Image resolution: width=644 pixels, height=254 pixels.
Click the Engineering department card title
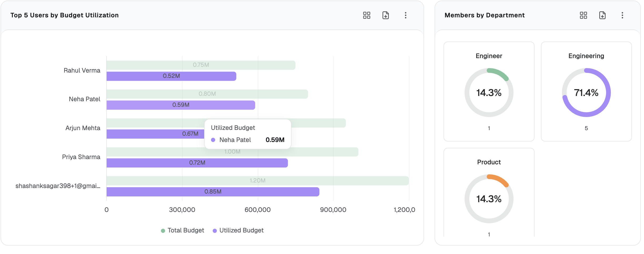586,56
